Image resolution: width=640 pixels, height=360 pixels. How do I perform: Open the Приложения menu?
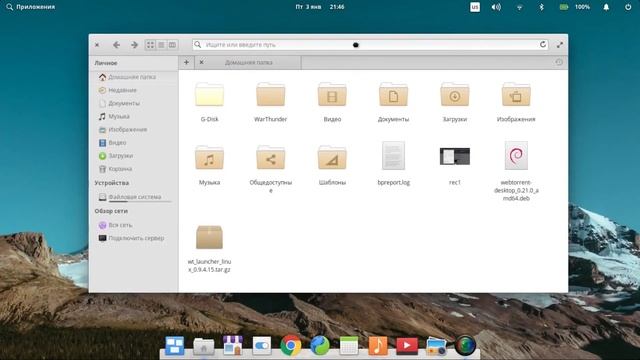[31, 7]
